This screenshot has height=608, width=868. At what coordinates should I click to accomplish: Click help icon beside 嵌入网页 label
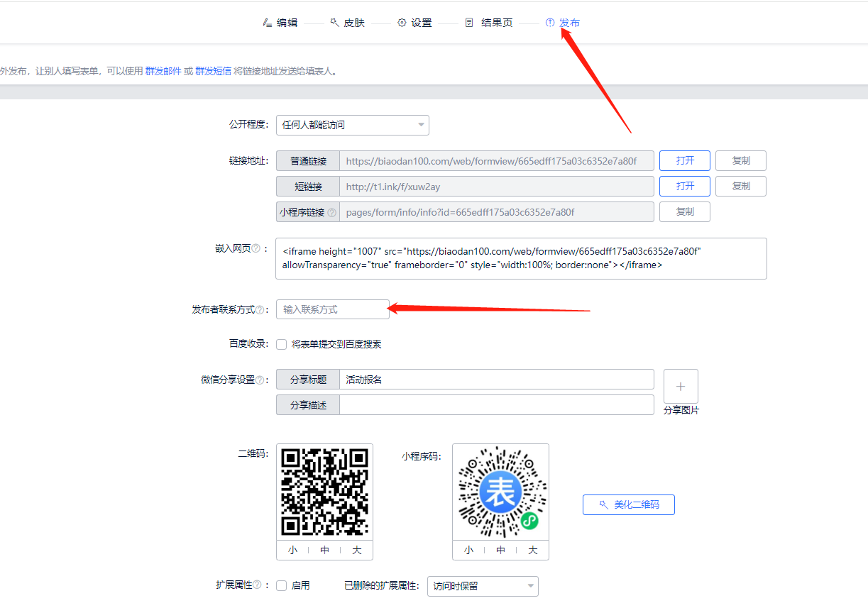pyautogui.click(x=256, y=249)
